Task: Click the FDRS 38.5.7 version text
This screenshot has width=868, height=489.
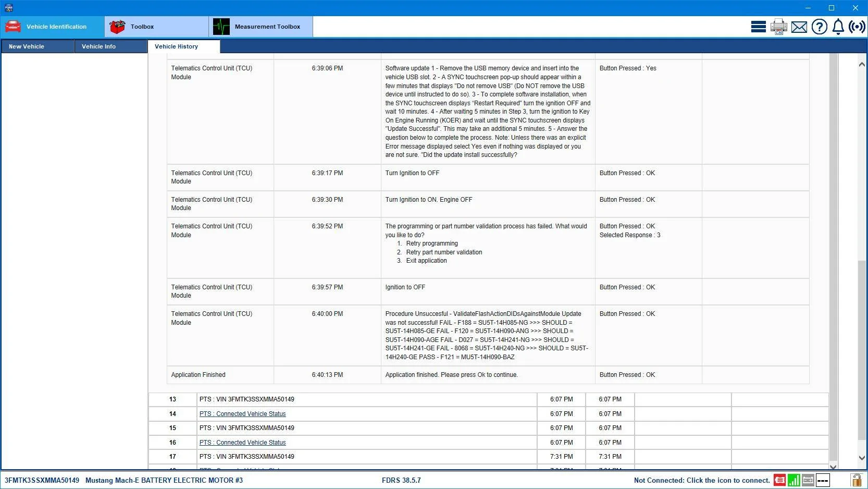Action: (x=401, y=480)
